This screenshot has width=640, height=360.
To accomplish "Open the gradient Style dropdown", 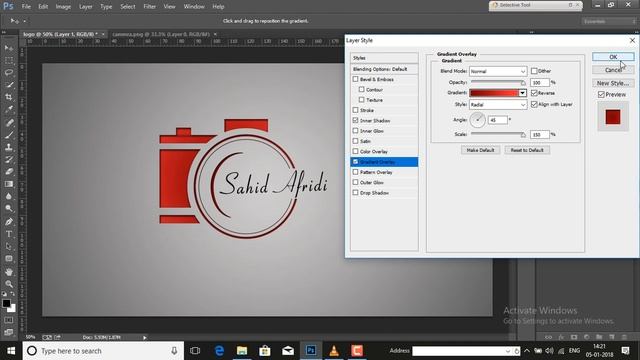I will point(498,105).
